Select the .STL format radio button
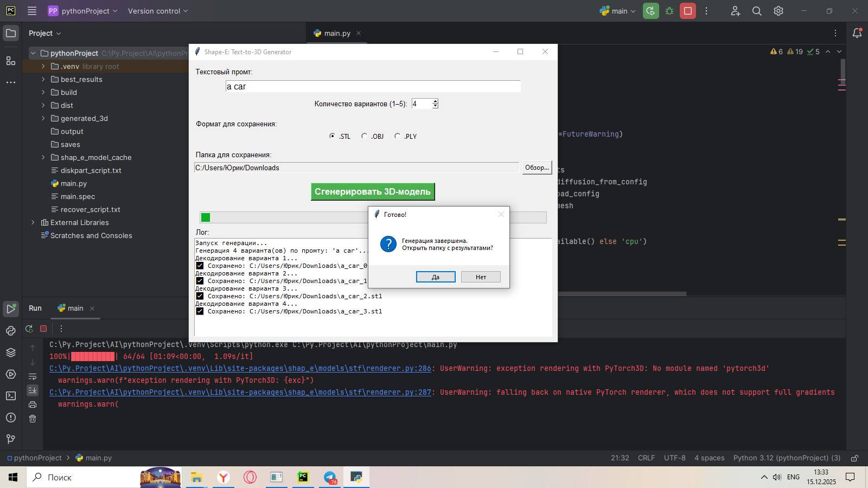 [x=332, y=136]
